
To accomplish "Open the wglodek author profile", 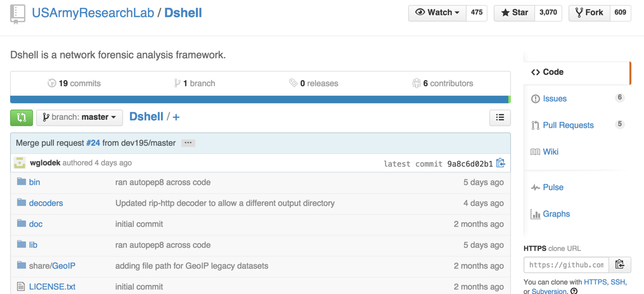I will [x=45, y=163].
